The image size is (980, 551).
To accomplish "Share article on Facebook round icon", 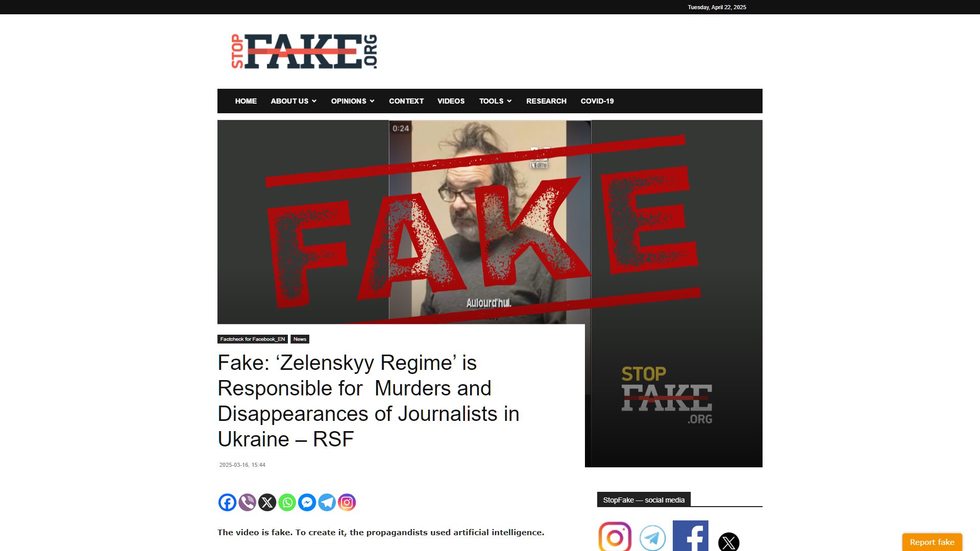I will (227, 503).
